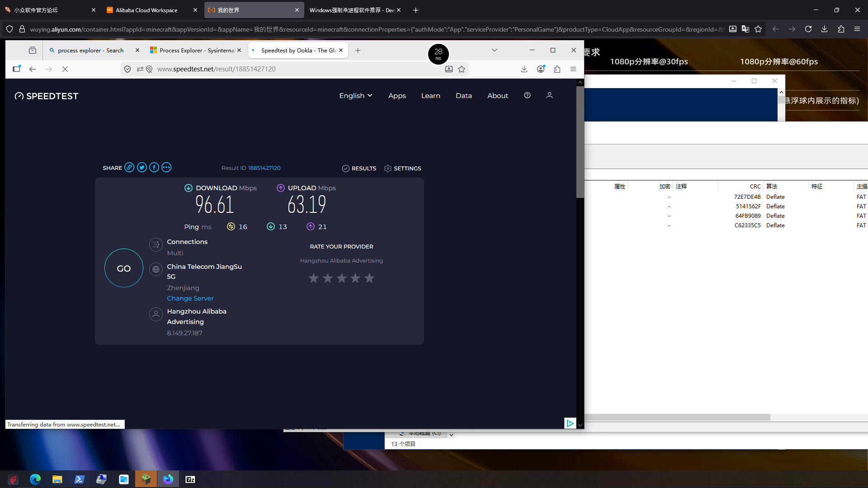Share the result via the Twitter icon

(x=142, y=167)
